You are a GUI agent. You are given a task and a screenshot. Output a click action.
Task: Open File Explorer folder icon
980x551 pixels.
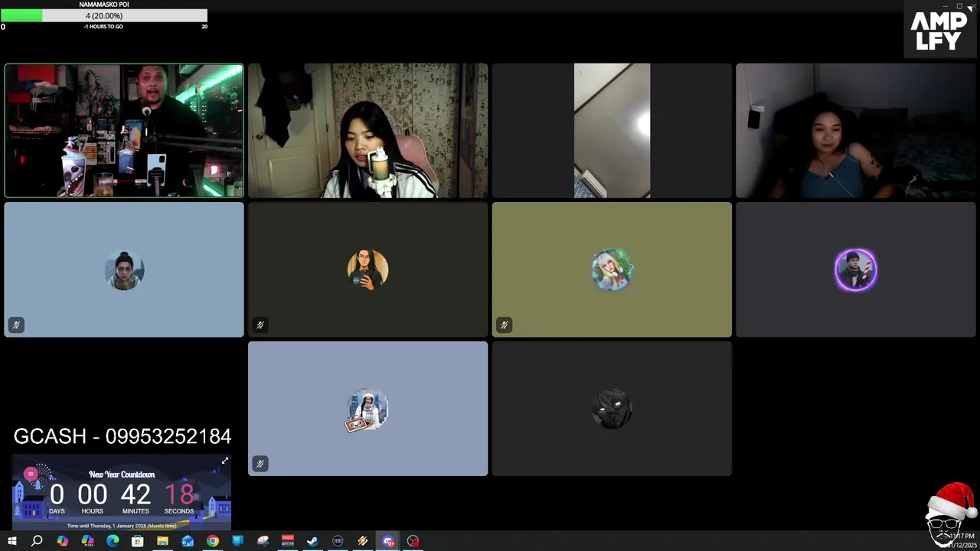pos(162,541)
